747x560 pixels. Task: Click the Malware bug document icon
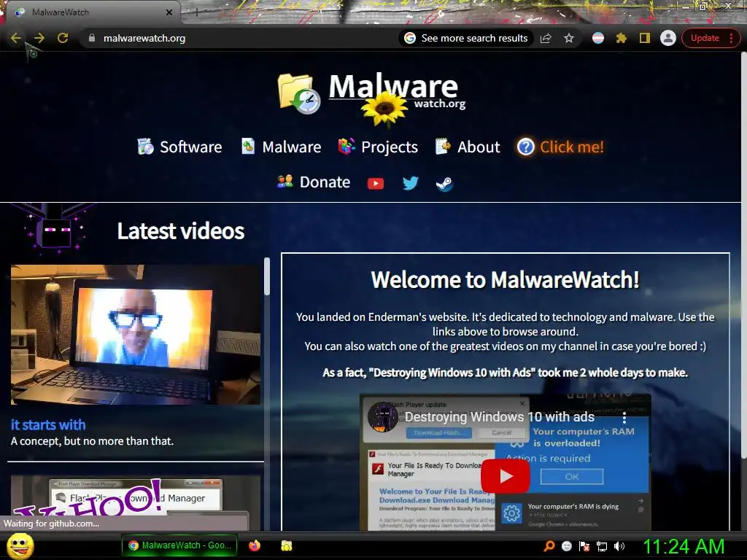click(248, 146)
